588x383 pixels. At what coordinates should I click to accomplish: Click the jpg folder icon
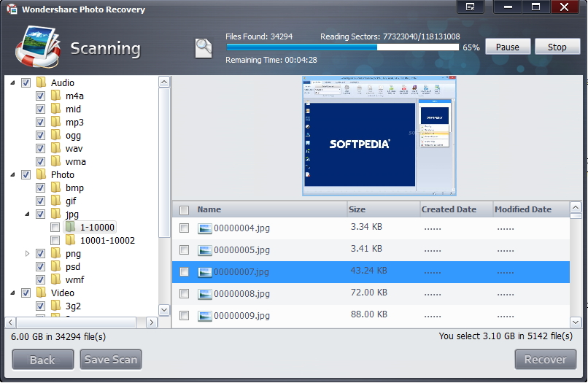[x=56, y=214]
